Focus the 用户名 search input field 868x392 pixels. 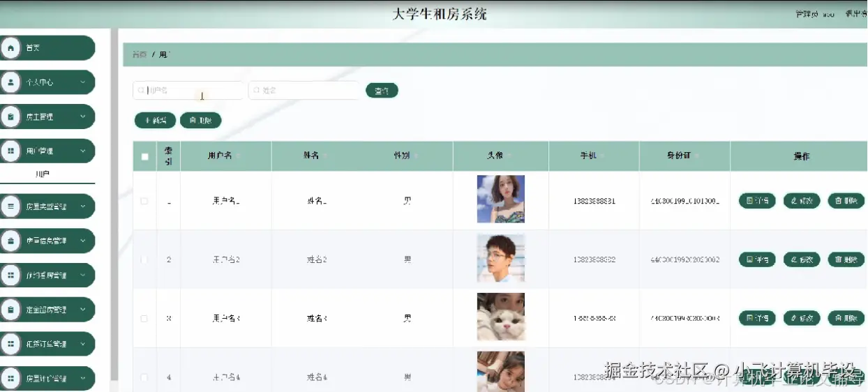(x=188, y=91)
